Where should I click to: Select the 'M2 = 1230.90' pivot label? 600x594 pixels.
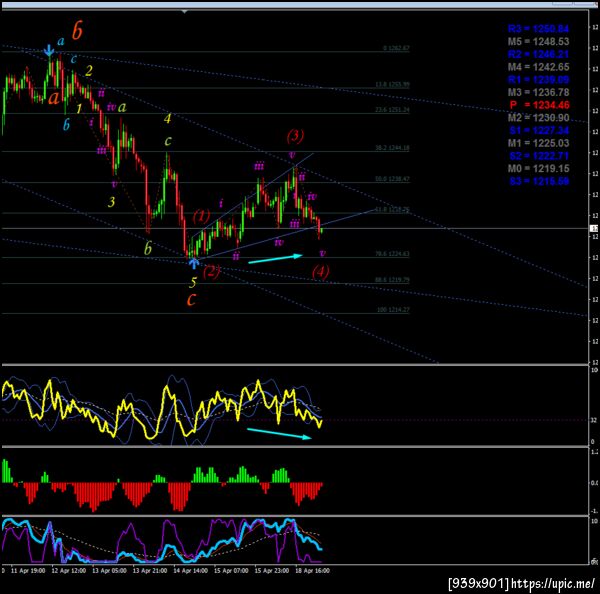538,117
